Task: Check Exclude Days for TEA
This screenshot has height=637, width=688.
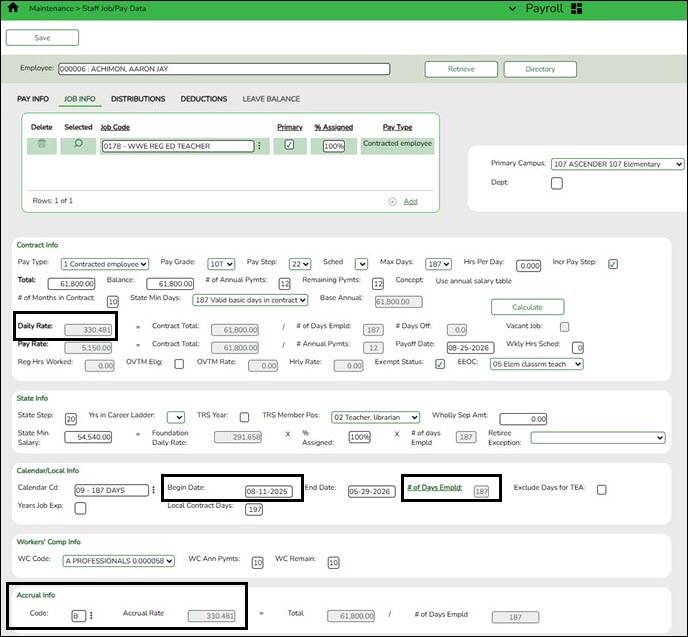Action: pos(601,489)
